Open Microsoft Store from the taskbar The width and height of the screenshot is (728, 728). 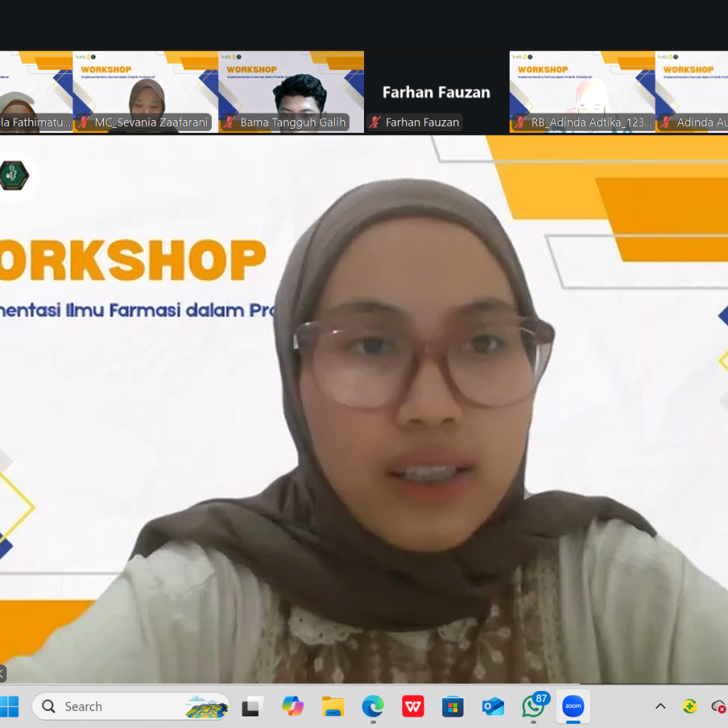453,706
